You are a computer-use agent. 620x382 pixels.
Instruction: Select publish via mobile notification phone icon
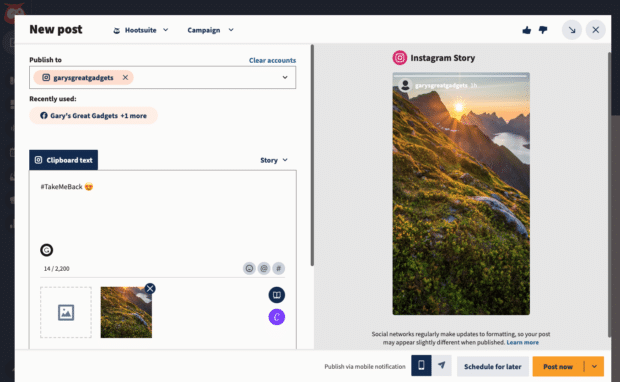coord(421,366)
